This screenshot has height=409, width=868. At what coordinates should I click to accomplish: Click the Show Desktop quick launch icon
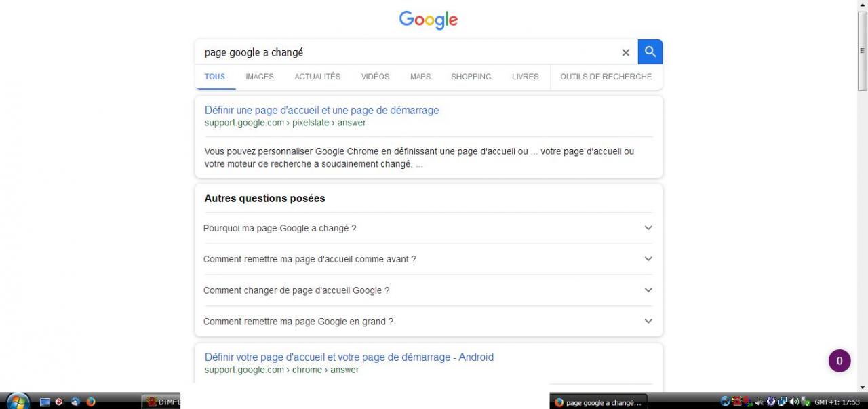pos(45,402)
